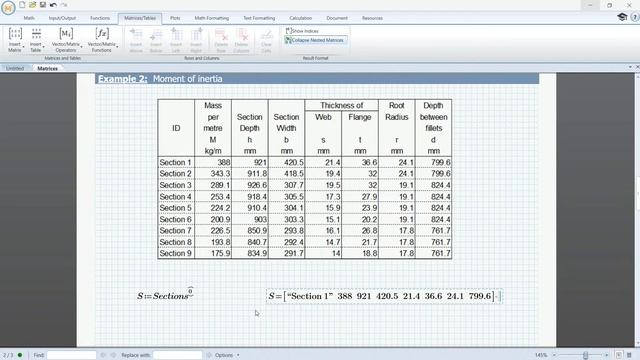
Task: Click vertical scrollbar of worksheet
Action: [x=637, y=210]
